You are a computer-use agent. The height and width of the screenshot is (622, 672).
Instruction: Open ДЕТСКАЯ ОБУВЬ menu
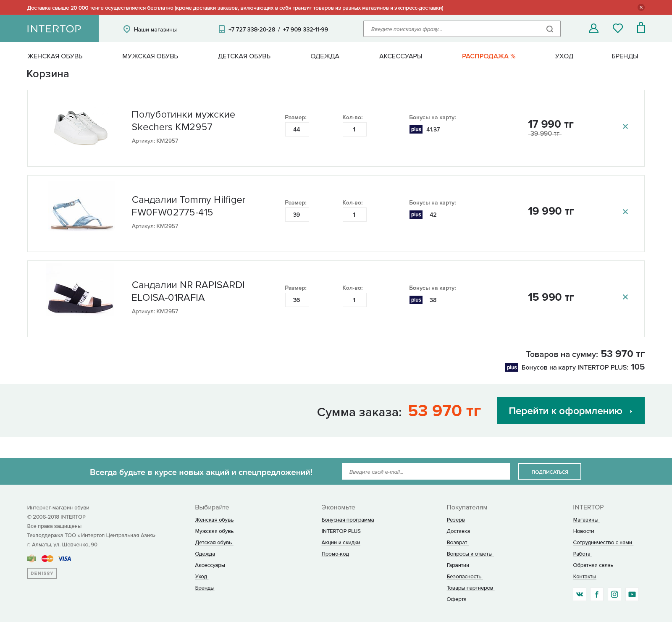(244, 56)
